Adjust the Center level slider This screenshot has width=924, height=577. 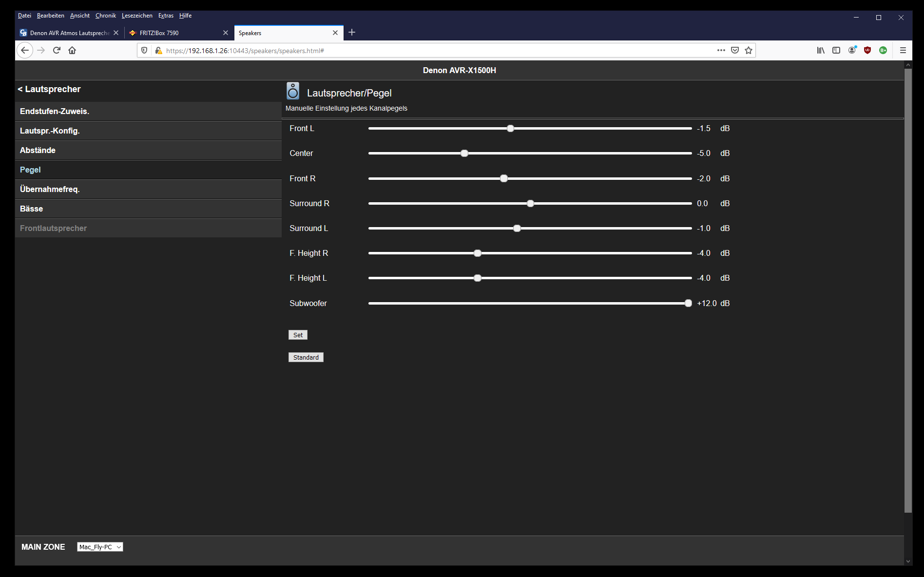(x=530, y=154)
